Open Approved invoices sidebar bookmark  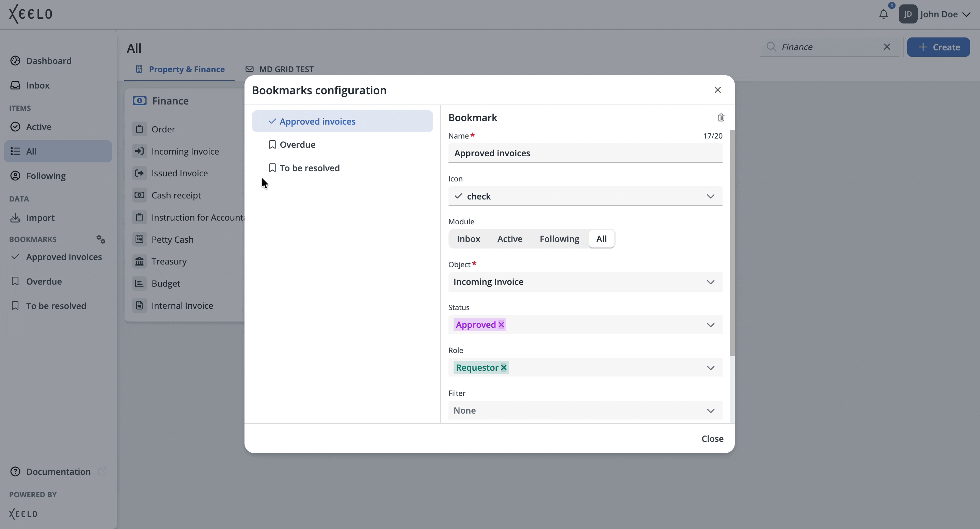58,257
